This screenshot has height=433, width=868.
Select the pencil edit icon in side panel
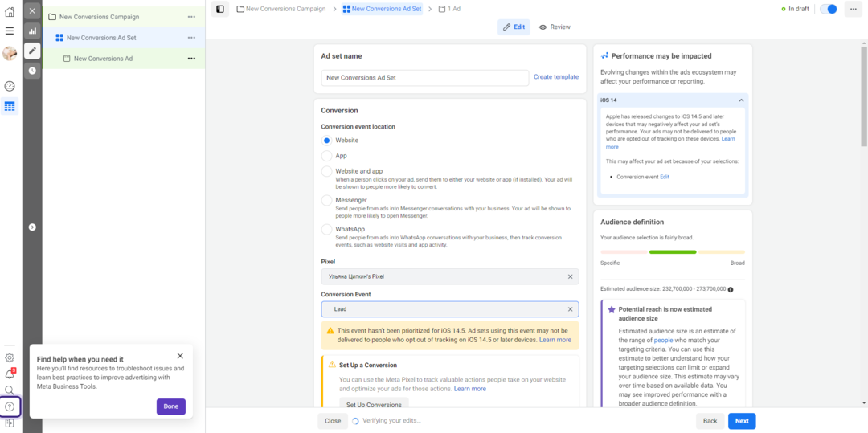32,51
